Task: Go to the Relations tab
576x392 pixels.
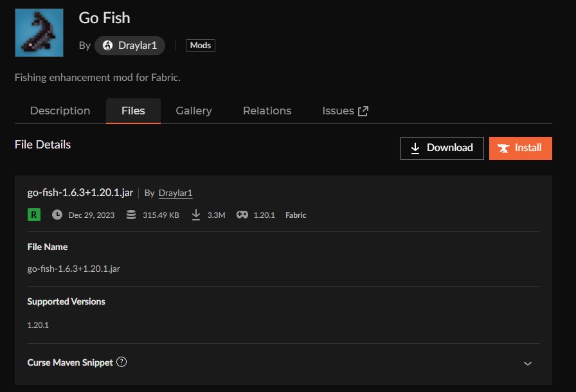Action: pyautogui.click(x=267, y=111)
